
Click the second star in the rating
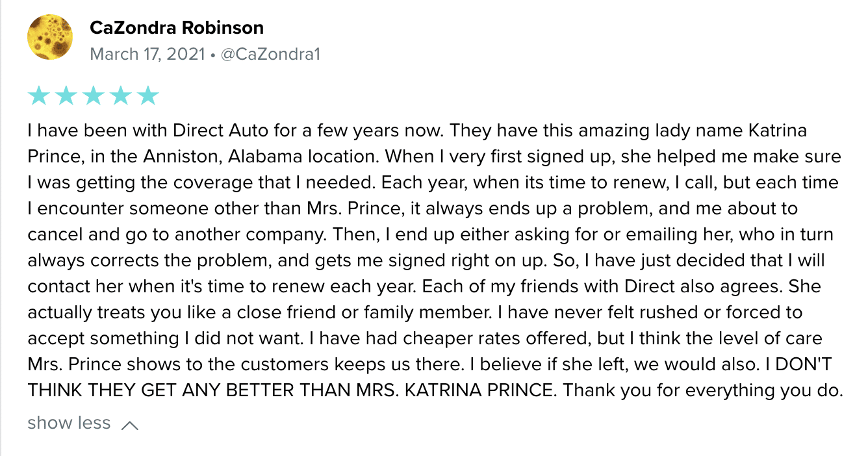66,95
